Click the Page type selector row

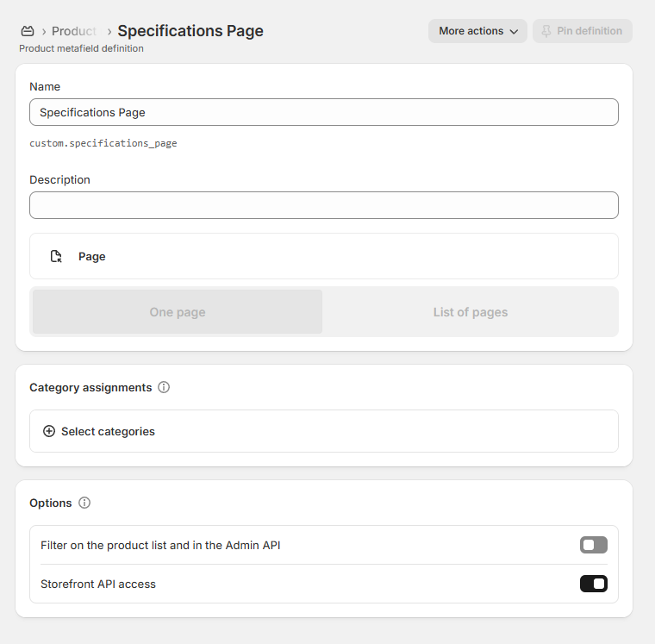pyautogui.click(x=323, y=256)
